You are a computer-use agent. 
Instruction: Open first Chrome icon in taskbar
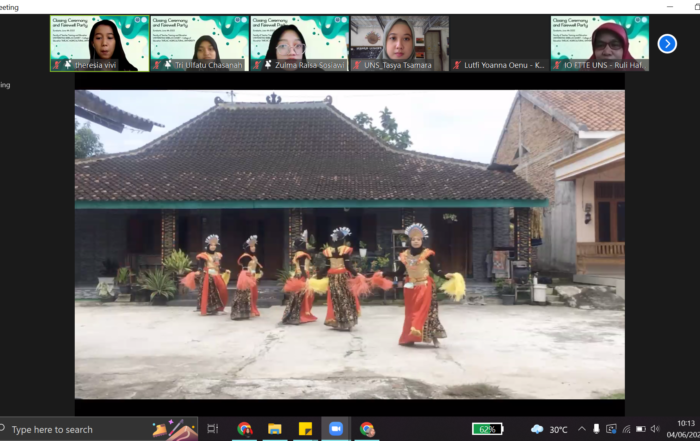[x=245, y=429]
